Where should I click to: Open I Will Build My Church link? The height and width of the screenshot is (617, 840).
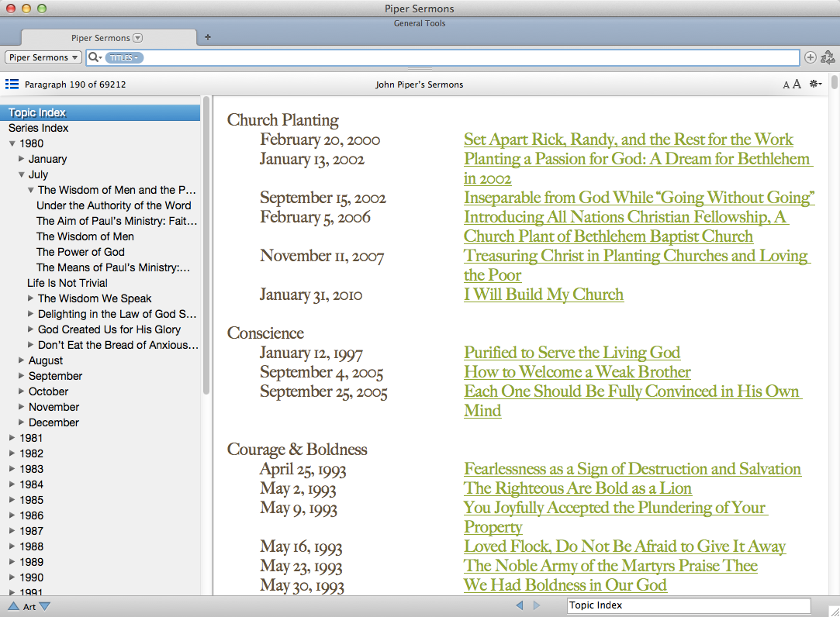(544, 295)
